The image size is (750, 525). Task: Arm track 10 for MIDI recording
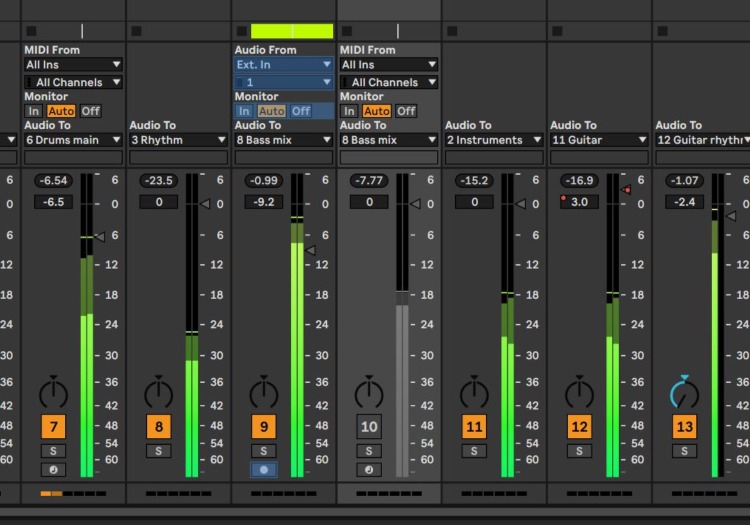tap(369, 470)
